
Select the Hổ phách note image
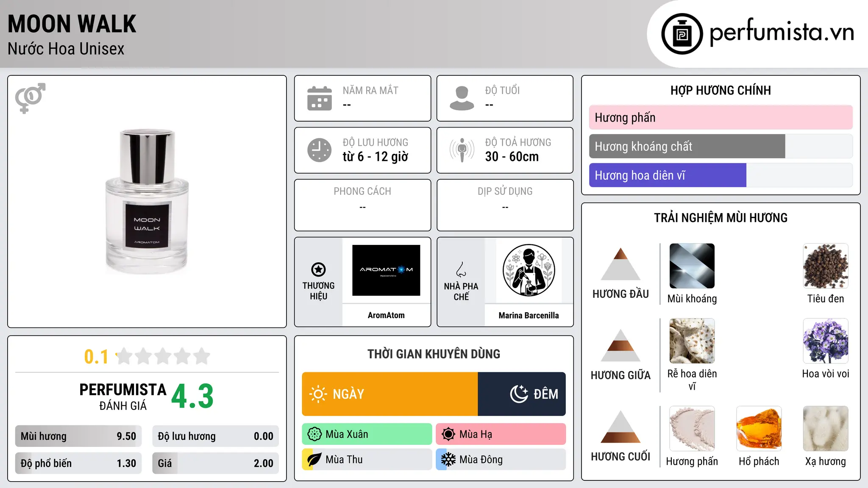(759, 429)
